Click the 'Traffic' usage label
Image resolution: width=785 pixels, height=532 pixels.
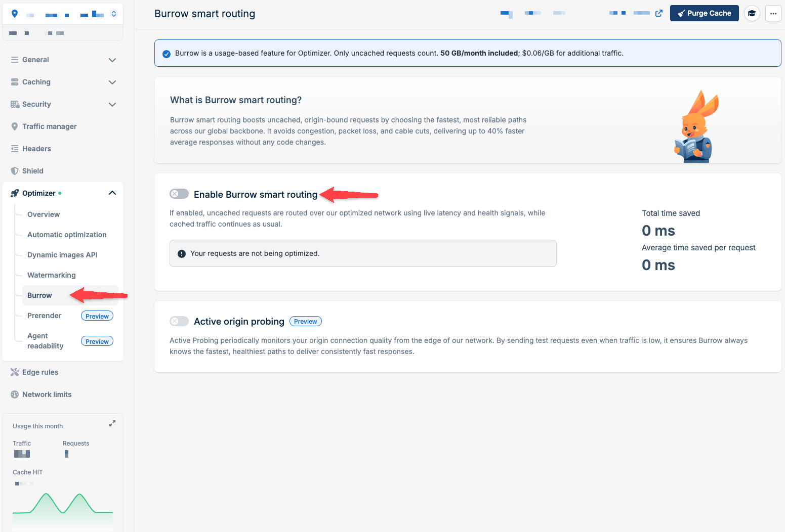22,444
